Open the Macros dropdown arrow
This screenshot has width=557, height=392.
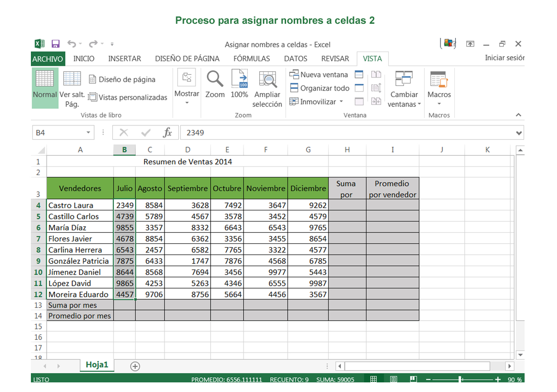tap(439, 104)
